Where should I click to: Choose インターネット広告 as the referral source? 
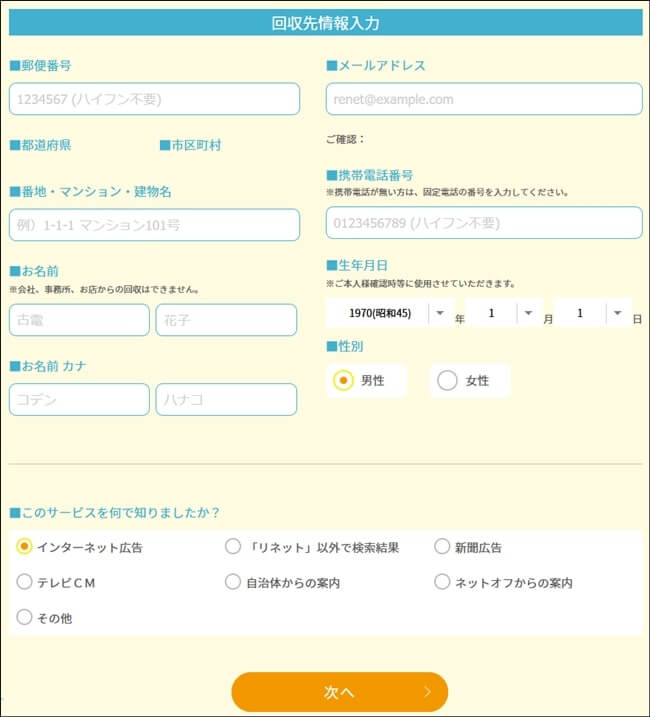(x=25, y=547)
